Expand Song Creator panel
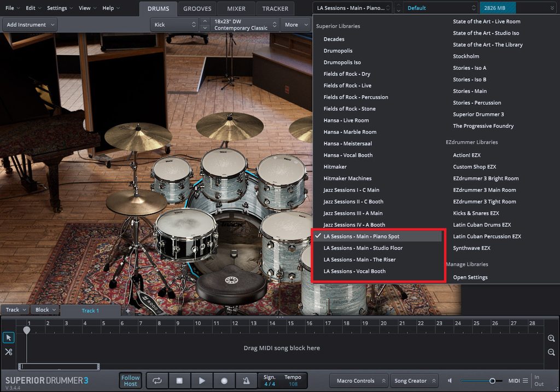This screenshot has height=392, width=560. 415,381
